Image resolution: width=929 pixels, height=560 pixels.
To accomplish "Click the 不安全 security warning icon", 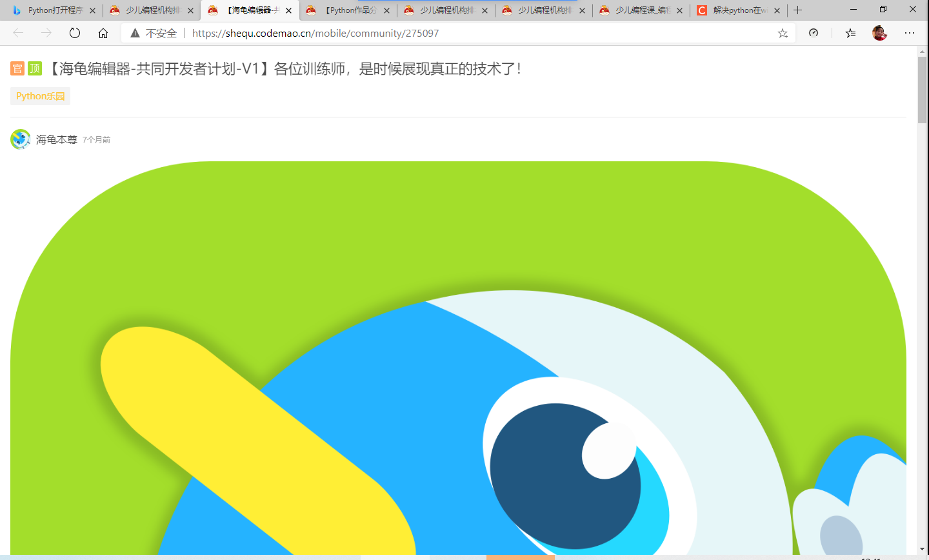I will [x=135, y=33].
